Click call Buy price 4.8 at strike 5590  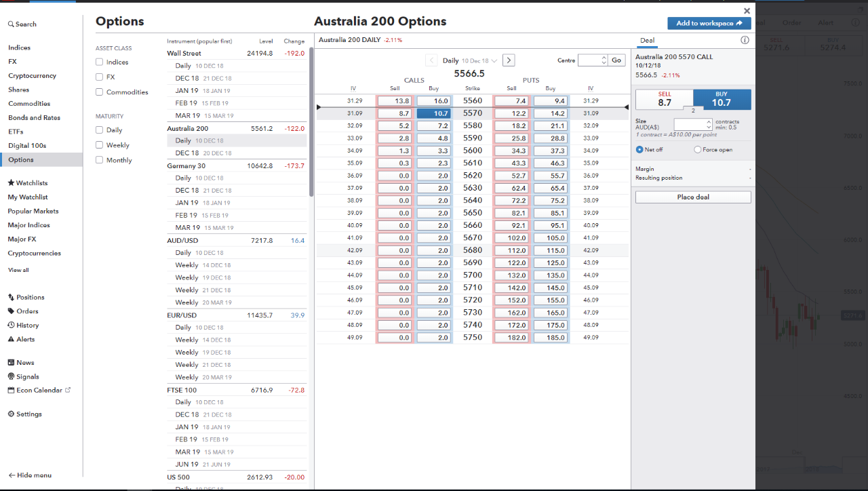click(434, 138)
